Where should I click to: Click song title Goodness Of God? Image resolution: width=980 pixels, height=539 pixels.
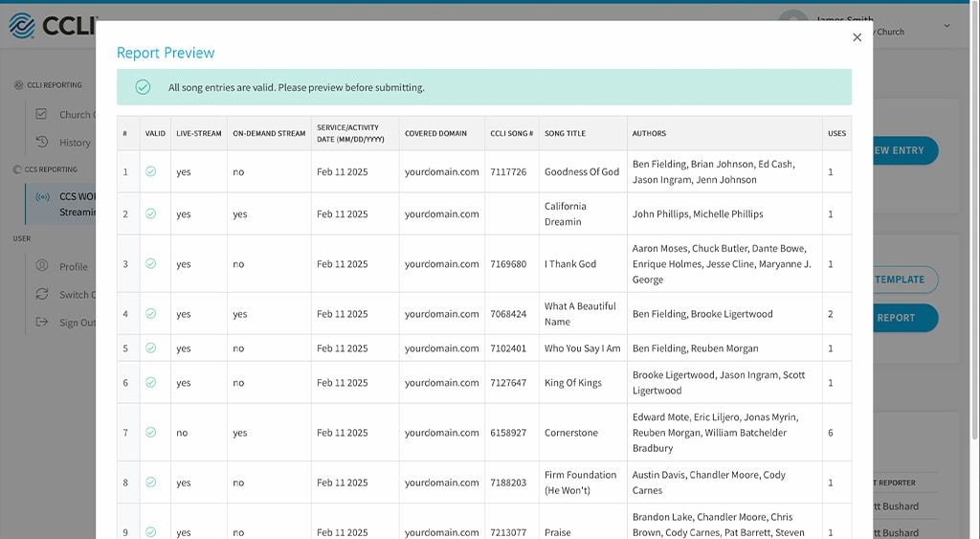point(582,172)
